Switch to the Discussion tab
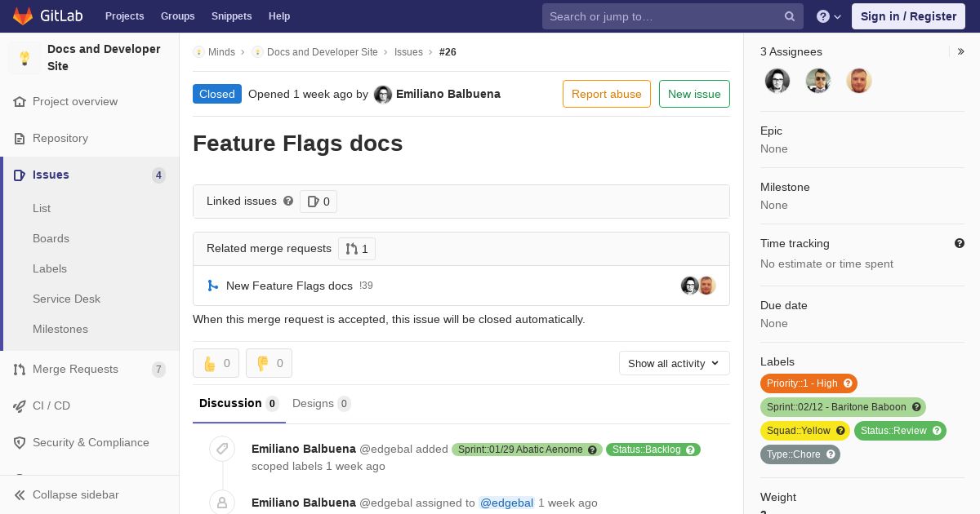 coord(239,404)
